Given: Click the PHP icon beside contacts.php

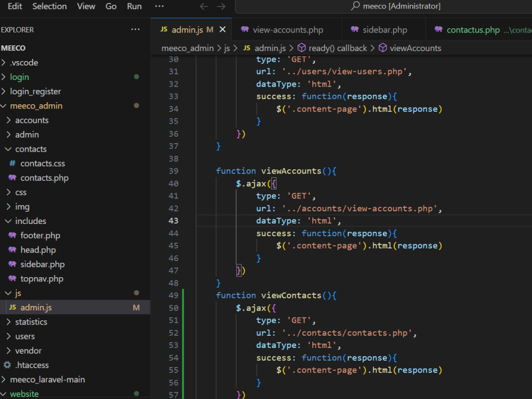Looking at the screenshot, I should [12, 178].
